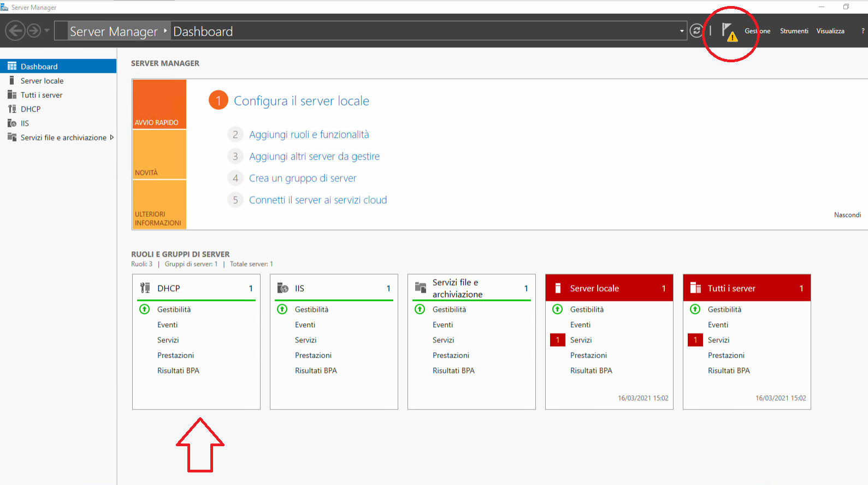
Task: Open the Strumenti menu
Action: pos(794,31)
